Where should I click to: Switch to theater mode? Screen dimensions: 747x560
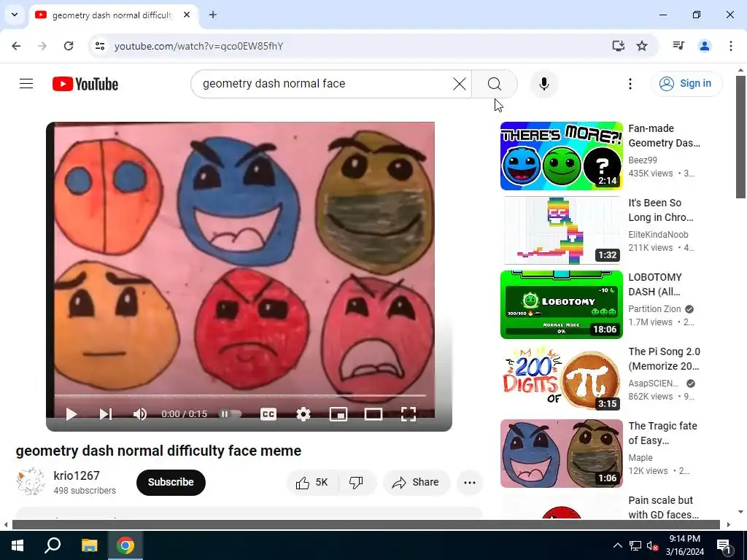pyautogui.click(x=373, y=414)
